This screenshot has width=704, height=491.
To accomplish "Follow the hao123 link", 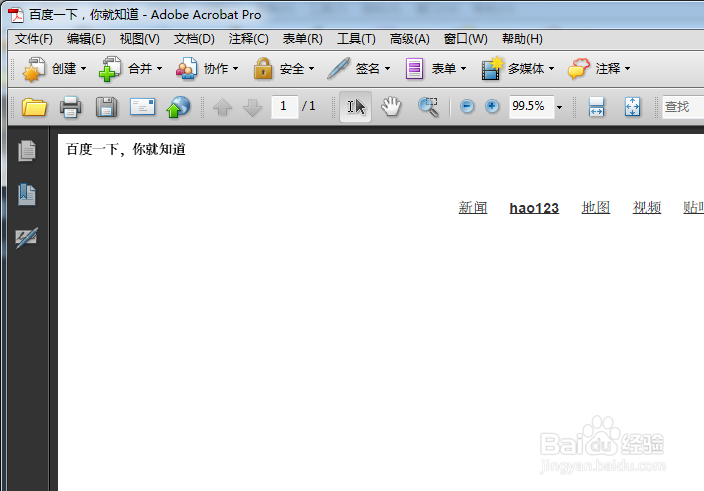I will [534, 208].
